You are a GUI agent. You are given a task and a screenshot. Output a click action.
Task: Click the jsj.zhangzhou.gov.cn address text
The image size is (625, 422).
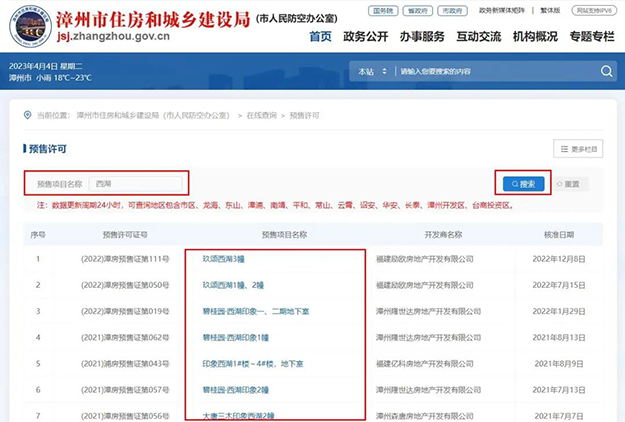pyautogui.click(x=113, y=36)
